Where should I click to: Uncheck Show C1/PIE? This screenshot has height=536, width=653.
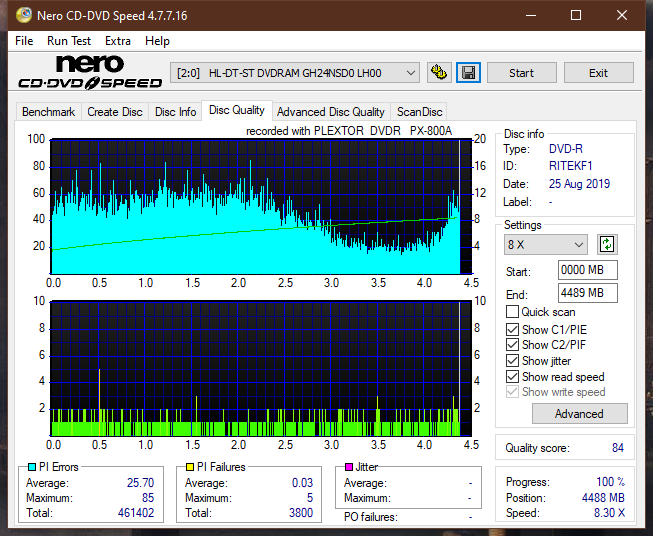click(x=512, y=329)
